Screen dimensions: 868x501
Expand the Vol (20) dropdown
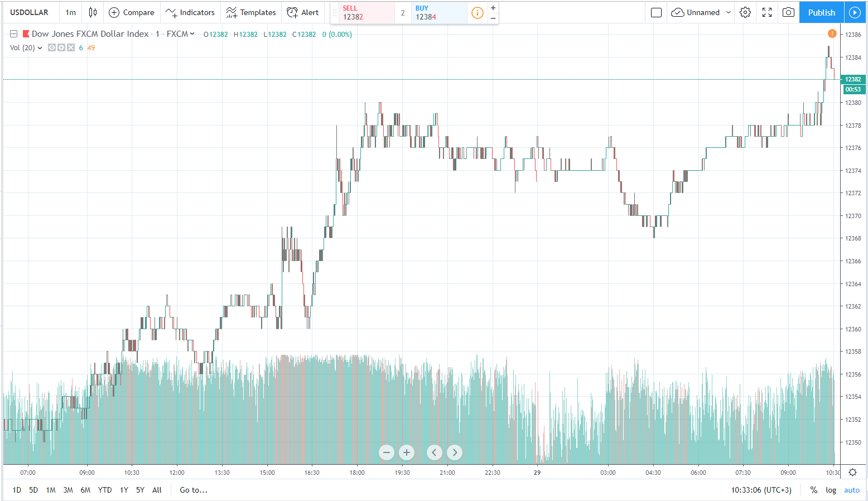[x=40, y=48]
